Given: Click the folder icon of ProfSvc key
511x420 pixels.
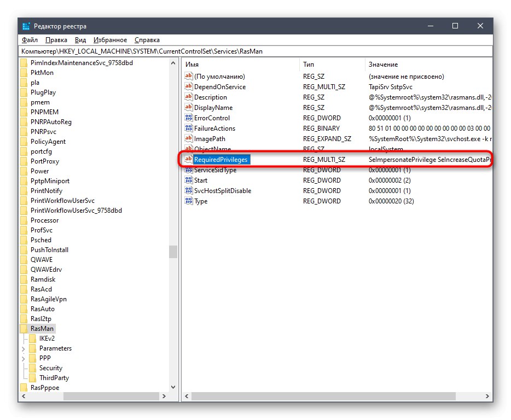Looking at the screenshot, I should [24, 230].
